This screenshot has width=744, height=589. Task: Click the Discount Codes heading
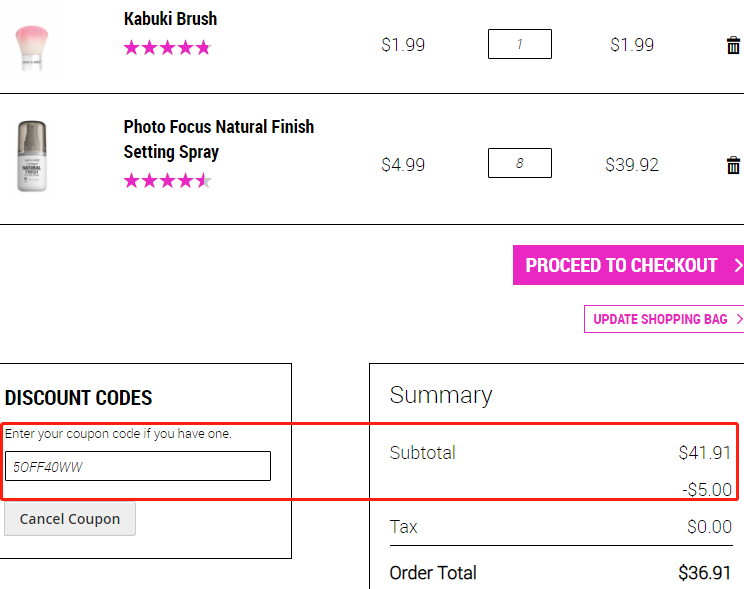tap(78, 398)
